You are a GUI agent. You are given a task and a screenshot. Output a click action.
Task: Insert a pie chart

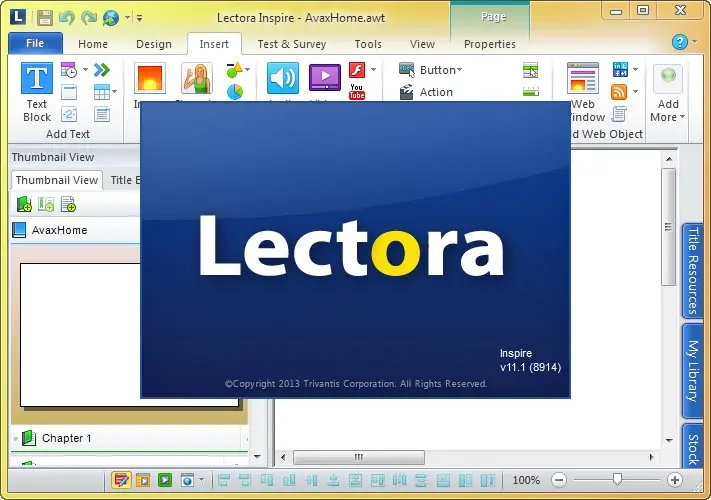click(235, 92)
